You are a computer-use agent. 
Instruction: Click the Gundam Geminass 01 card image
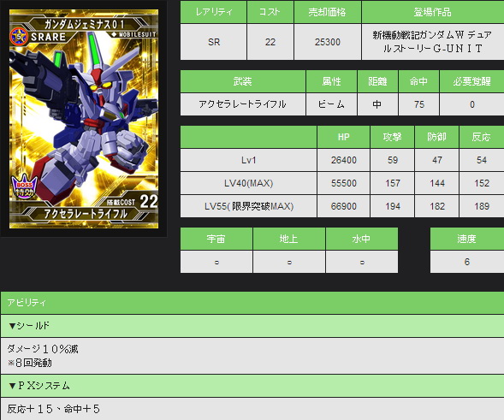84,119
